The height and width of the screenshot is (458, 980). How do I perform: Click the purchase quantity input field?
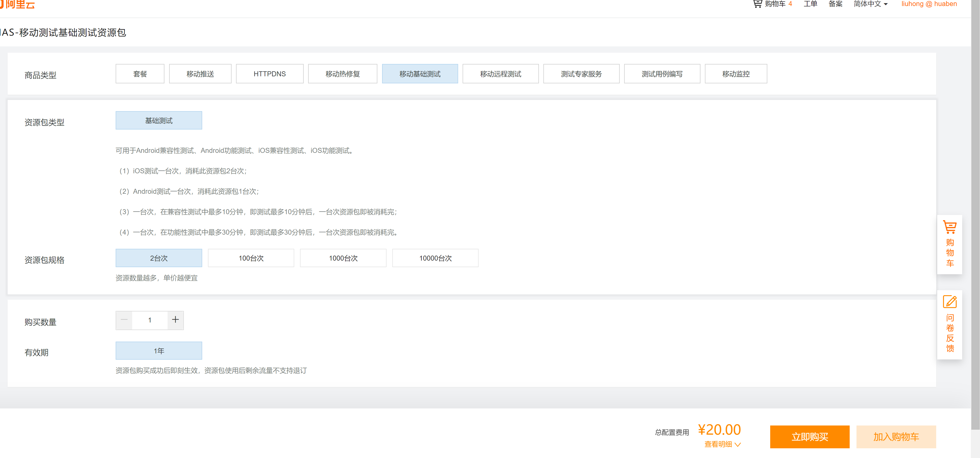[x=150, y=320]
